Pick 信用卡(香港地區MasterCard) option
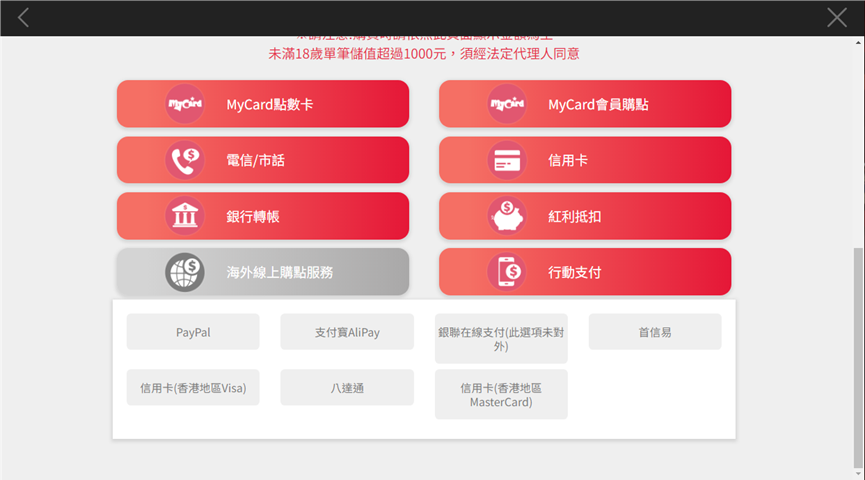 click(501, 394)
